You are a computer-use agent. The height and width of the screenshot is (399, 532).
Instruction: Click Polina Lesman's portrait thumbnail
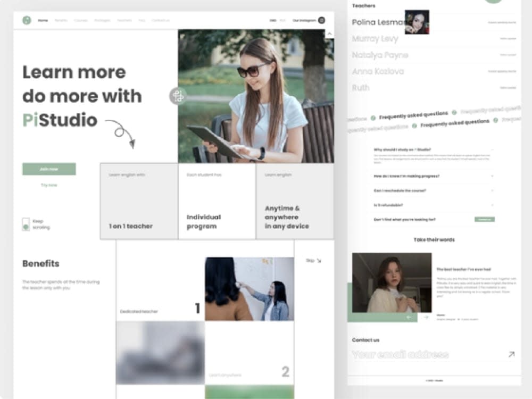tap(417, 22)
